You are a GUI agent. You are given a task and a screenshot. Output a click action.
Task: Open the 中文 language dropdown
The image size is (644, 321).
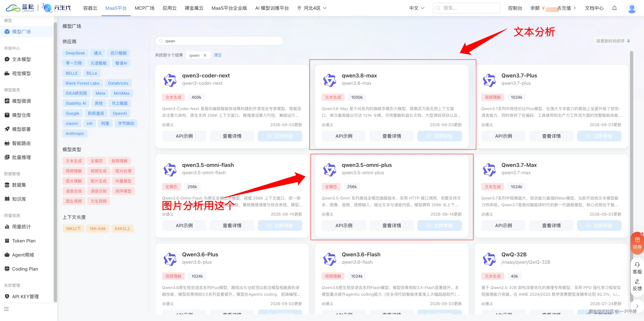point(417,8)
